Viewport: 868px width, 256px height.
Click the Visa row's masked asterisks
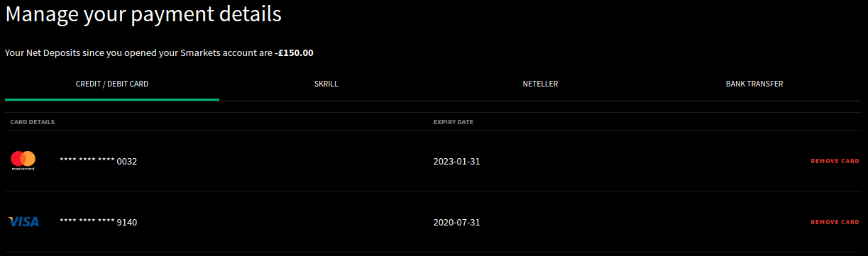point(87,221)
